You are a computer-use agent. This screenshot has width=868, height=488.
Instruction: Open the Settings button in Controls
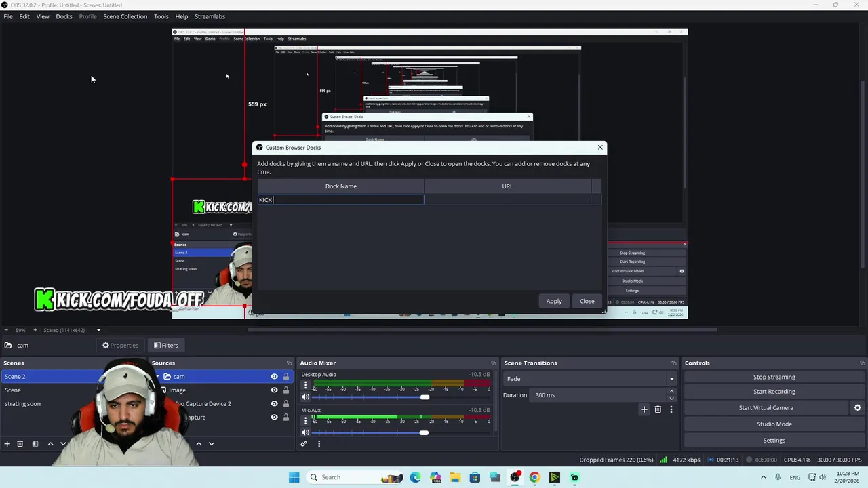774,441
